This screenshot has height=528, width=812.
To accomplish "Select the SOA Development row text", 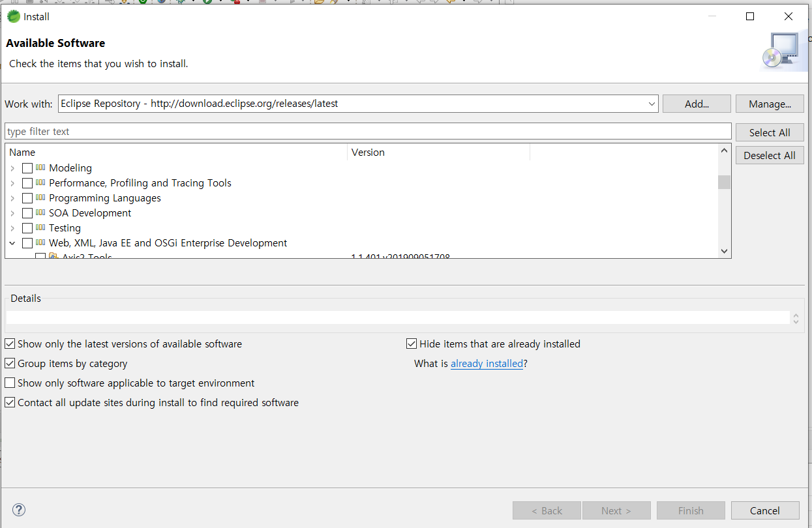I will click(90, 213).
